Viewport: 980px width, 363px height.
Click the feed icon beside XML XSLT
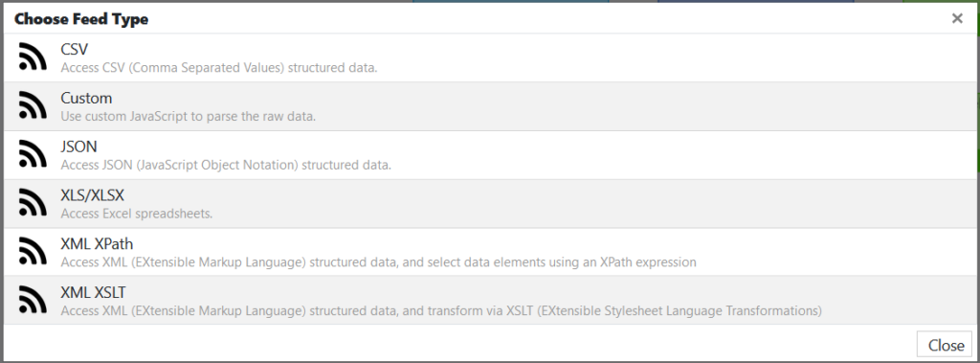33,300
